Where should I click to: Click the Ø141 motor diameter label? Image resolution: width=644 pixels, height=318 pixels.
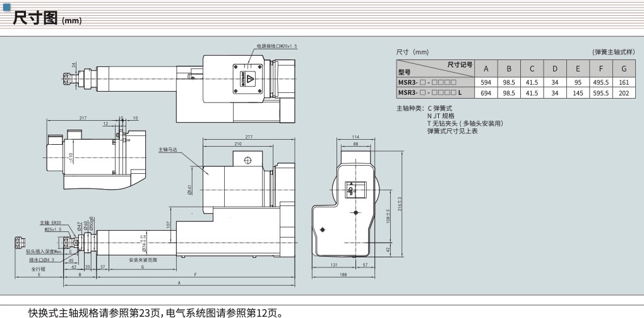[x=190, y=189]
